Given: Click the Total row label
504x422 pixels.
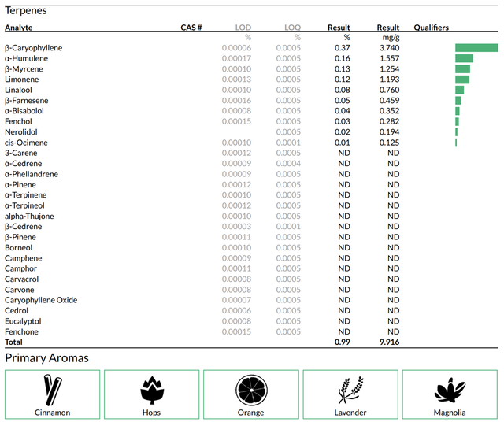Looking at the screenshot, I should tap(13, 342).
